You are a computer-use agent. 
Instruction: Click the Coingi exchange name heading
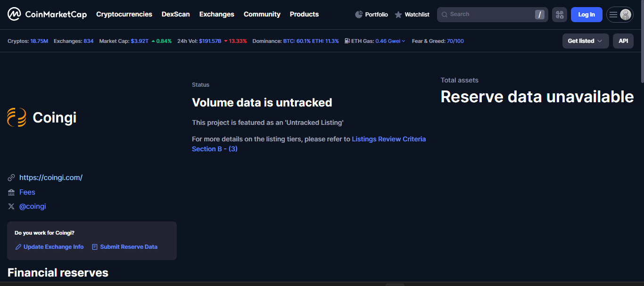(55, 117)
